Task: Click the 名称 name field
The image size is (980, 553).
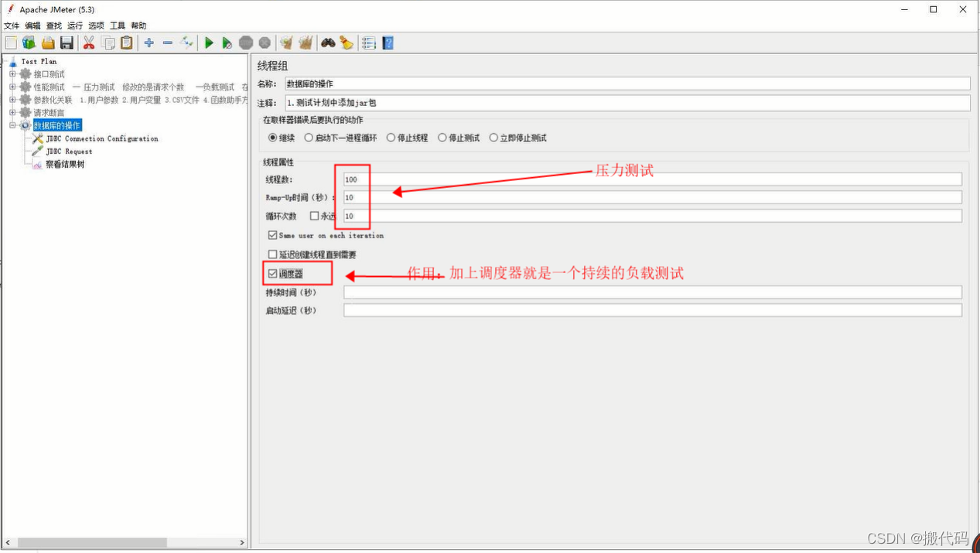Action: pyautogui.click(x=627, y=84)
